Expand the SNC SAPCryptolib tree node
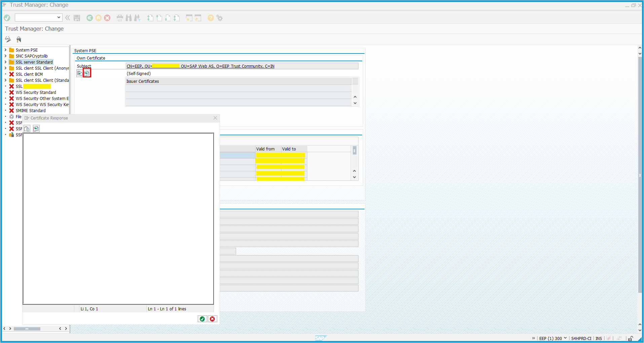Viewport: 644px width, 343px height. click(5, 56)
